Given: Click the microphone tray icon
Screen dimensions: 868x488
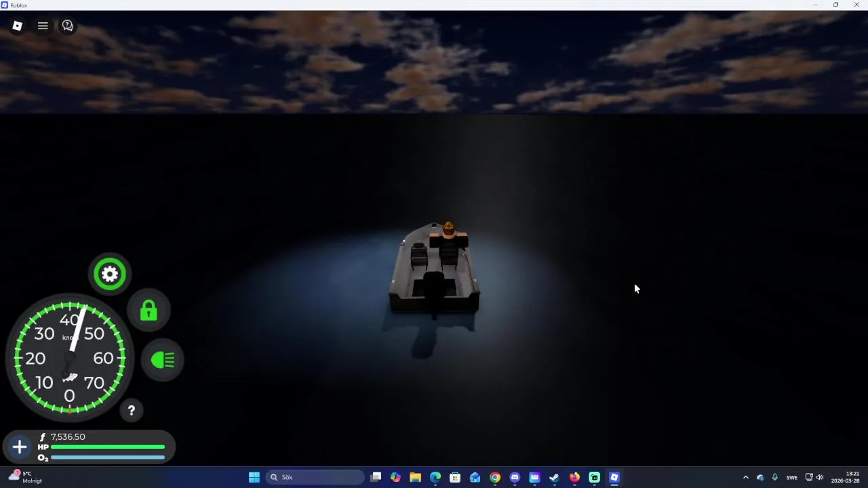Looking at the screenshot, I should [x=774, y=477].
